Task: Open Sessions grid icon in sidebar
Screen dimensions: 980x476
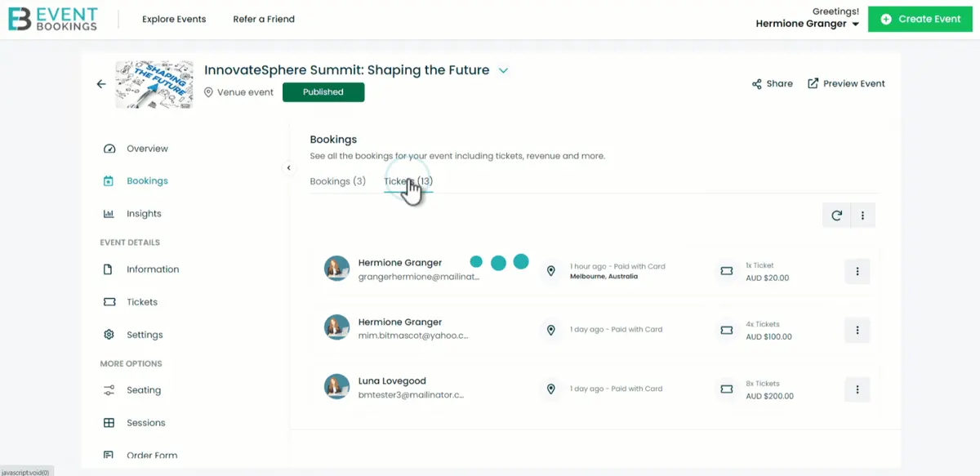Action: (x=109, y=423)
